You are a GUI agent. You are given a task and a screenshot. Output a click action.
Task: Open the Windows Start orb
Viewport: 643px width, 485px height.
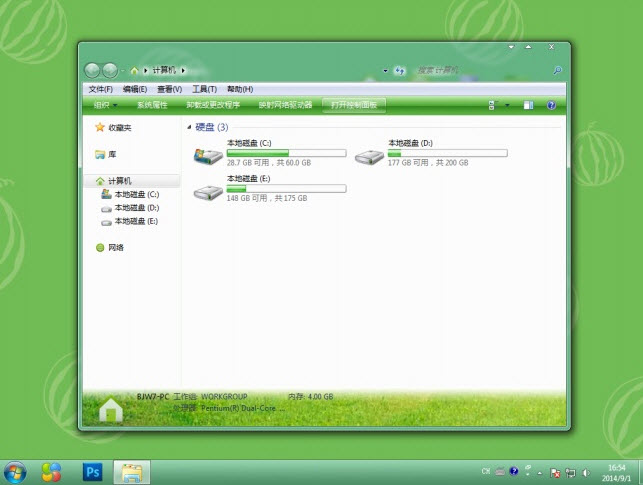(x=15, y=473)
